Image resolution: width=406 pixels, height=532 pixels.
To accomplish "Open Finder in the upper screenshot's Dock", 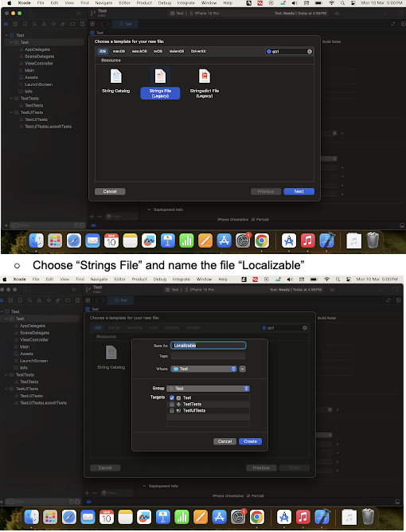I will (x=36, y=241).
